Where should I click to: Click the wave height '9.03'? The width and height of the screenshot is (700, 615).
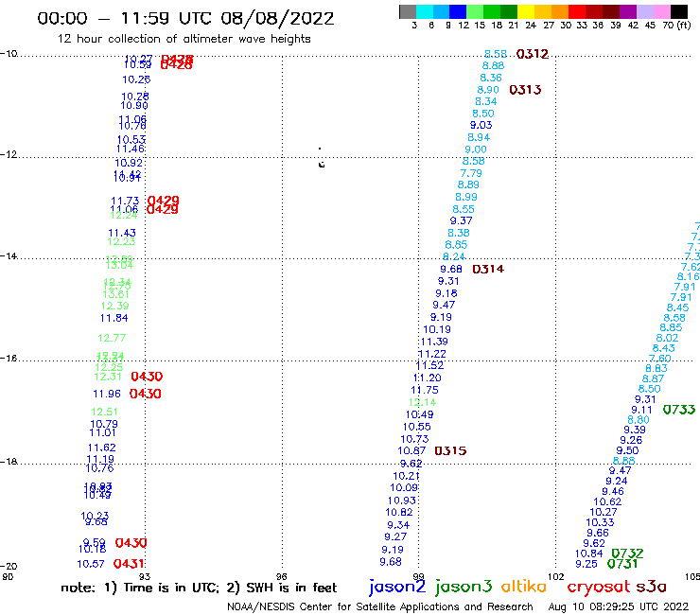[x=481, y=125]
